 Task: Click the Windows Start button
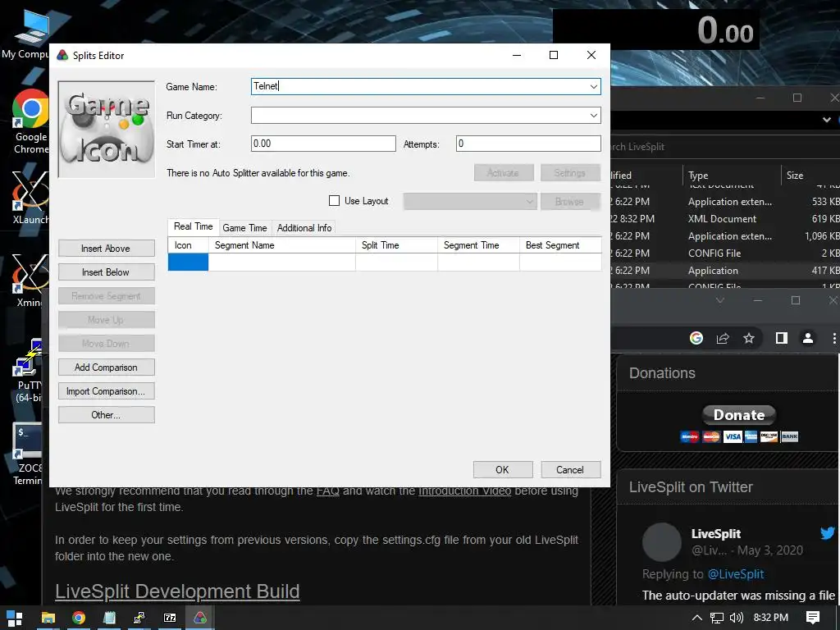coord(15,618)
